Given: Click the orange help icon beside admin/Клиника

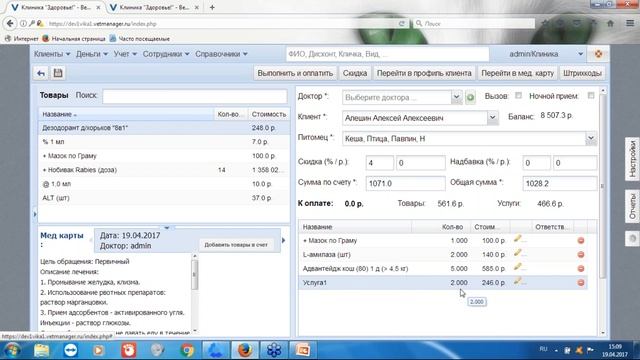Looking at the screenshot, I should click(x=598, y=54).
